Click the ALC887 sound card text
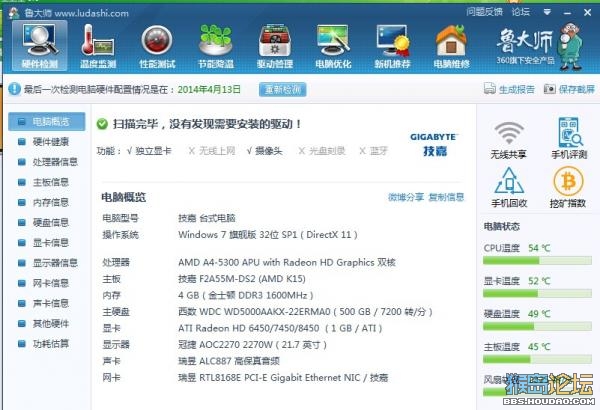Image resolution: width=600 pixels, height=410 pixels. 229,361
